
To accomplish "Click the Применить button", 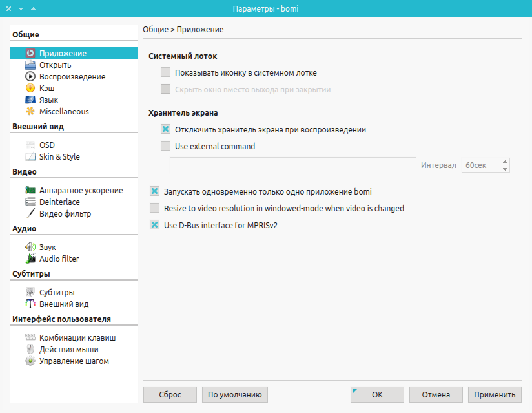I will click(495, 394).
